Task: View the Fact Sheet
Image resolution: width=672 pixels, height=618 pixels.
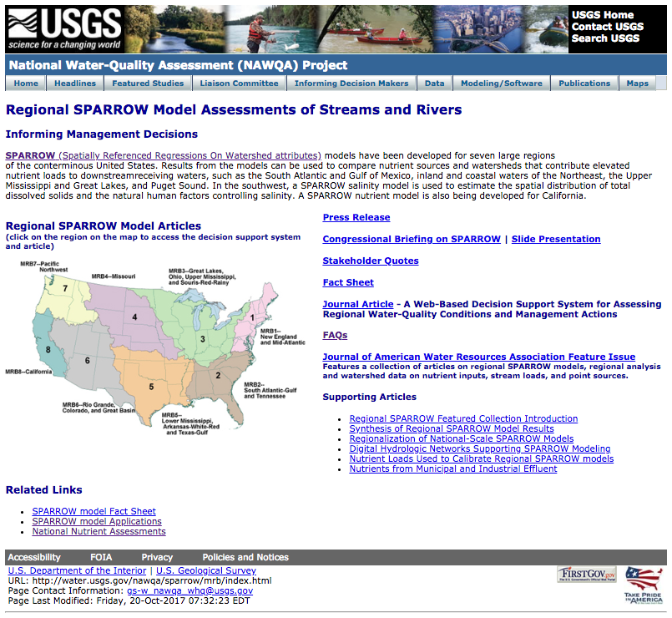Action: (346, 282)
